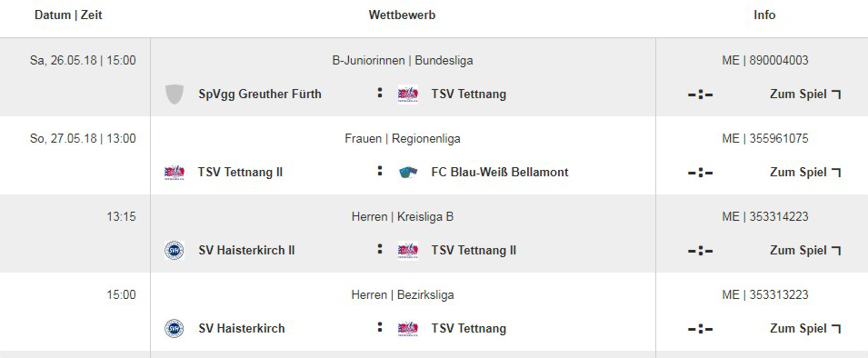Open Zum Spiel for the Bundesliga match
The image size is (868, 358).
[x=805, y=94]
